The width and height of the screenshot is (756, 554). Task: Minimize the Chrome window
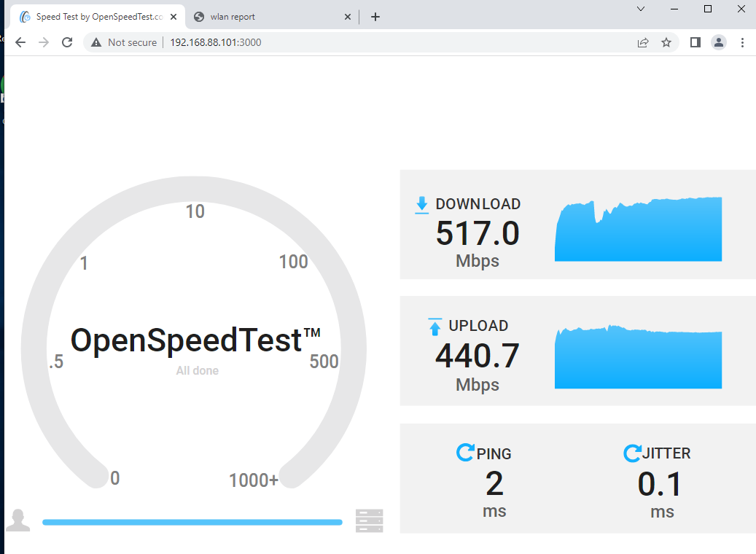click(674, 9)
